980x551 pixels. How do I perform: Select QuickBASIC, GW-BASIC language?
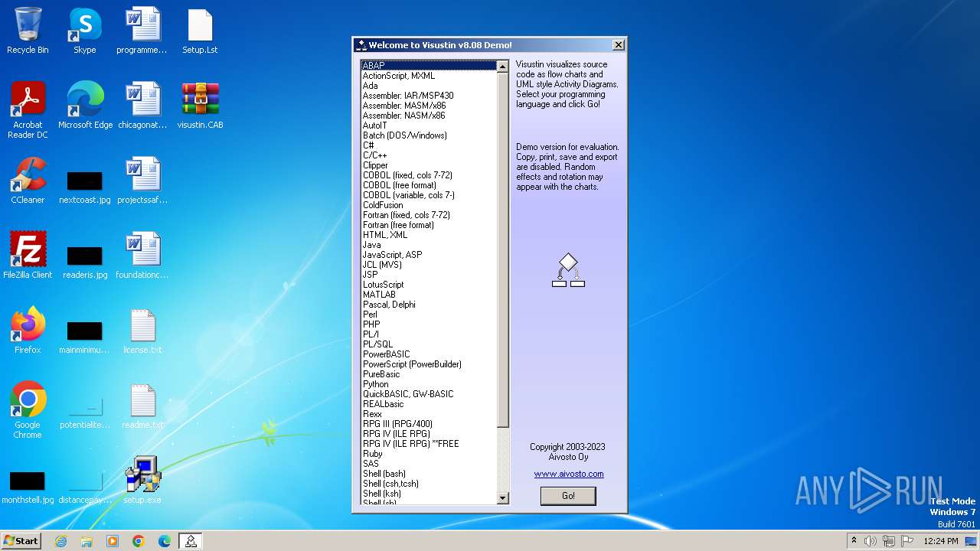pos(429,394)
